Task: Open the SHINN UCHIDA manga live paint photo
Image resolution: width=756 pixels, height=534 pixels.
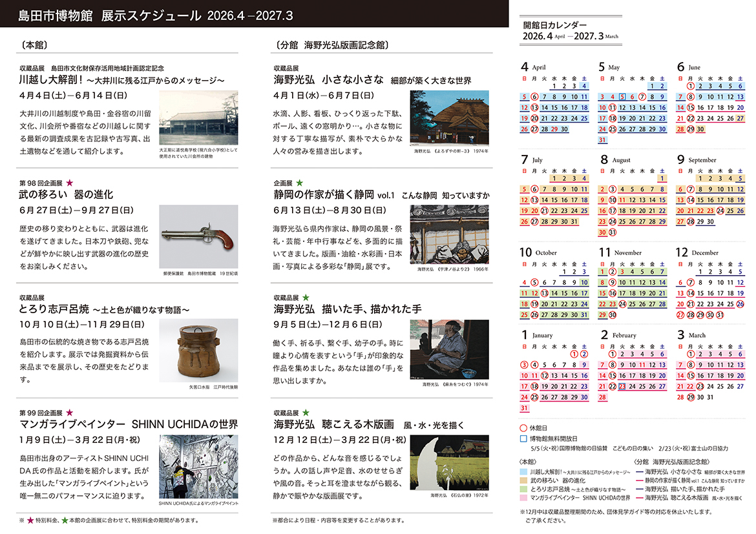Action: 198,467
